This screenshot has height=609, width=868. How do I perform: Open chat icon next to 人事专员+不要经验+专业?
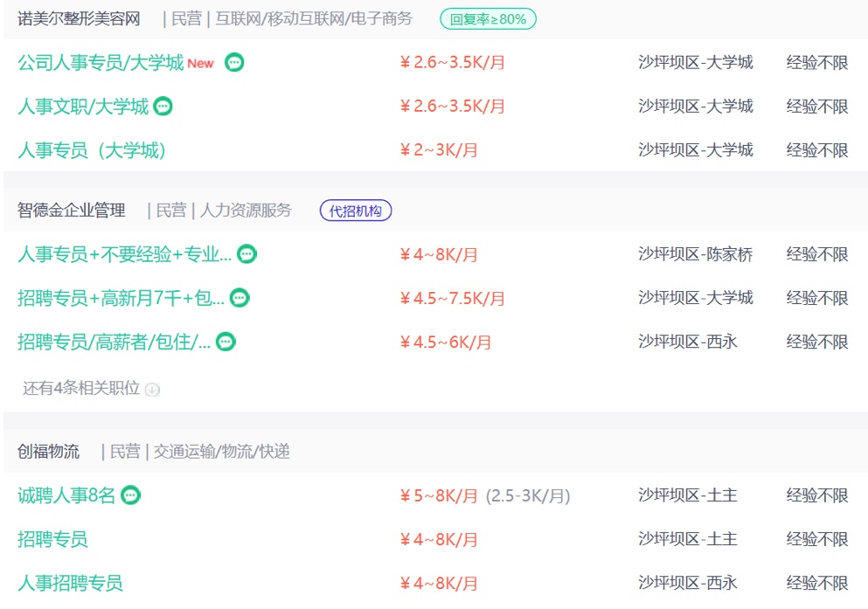point(247,254)
